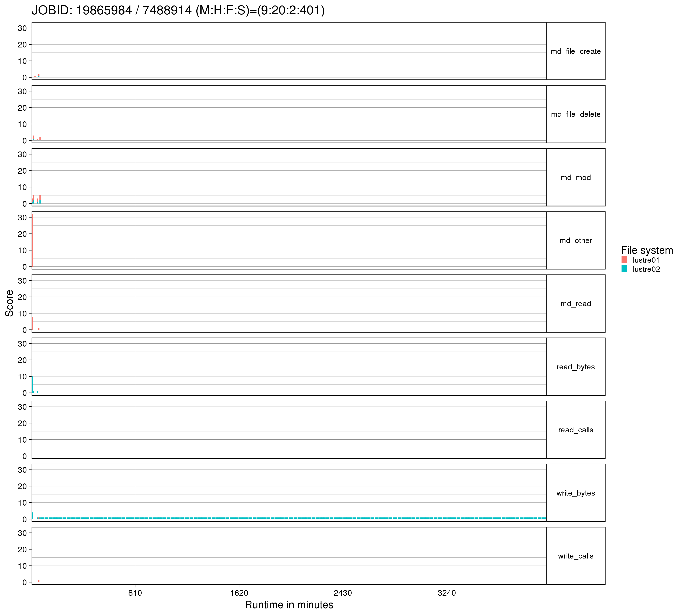Click the Runtime in minutes axis title
This screenshot has width=684, height=616.
[289, 605]
